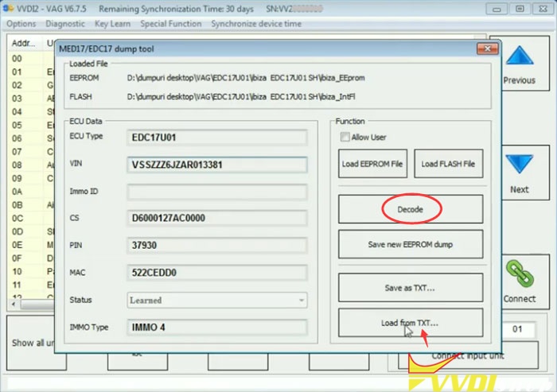Screen dimensions: 557x392
Task: Select address row 10 in unit list
Action: tap(31, 272)
